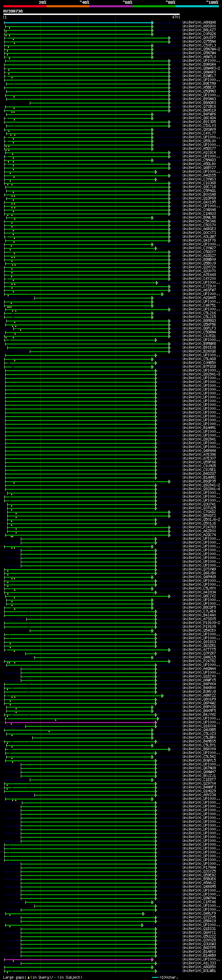Select the UniRef100_Q5QMN3 entry
This screenshot has height=980, width=222.
coord(199,91)
